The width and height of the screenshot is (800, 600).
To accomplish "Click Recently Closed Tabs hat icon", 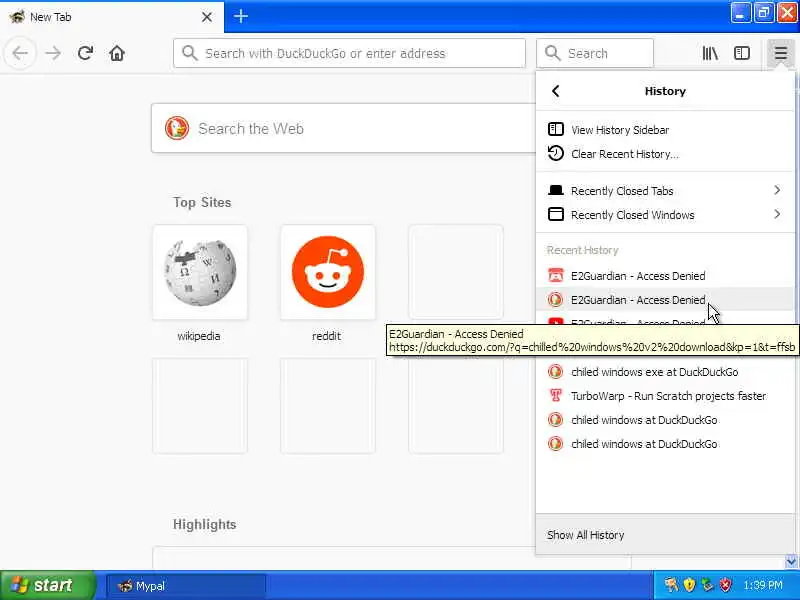I will coord(556,190).
